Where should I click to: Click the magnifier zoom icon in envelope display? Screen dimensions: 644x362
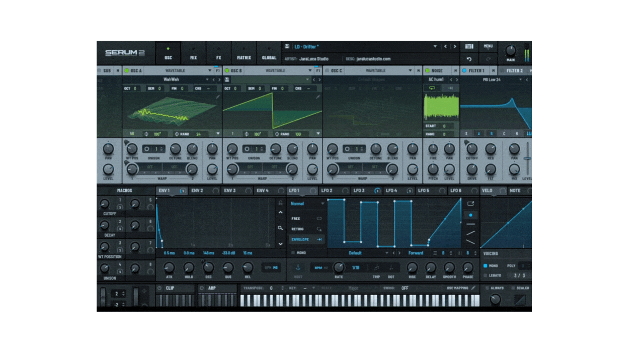coord(280,228)
